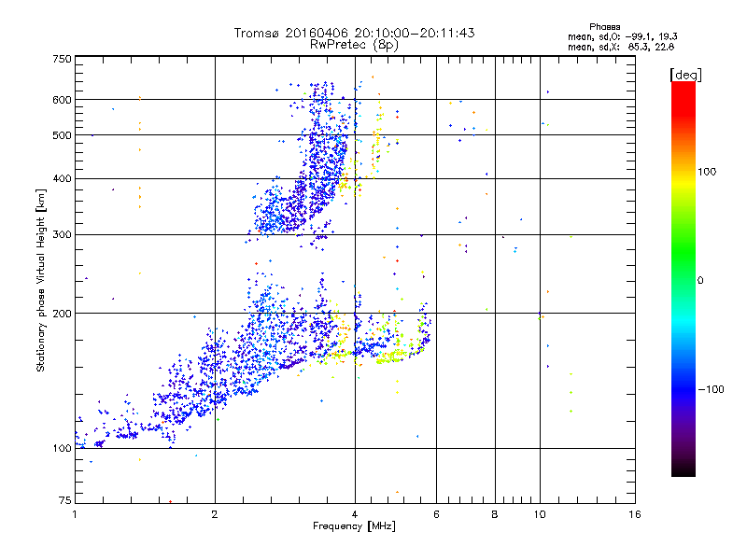Click the y-axis tick label "500"

click(x=62, y=135)
